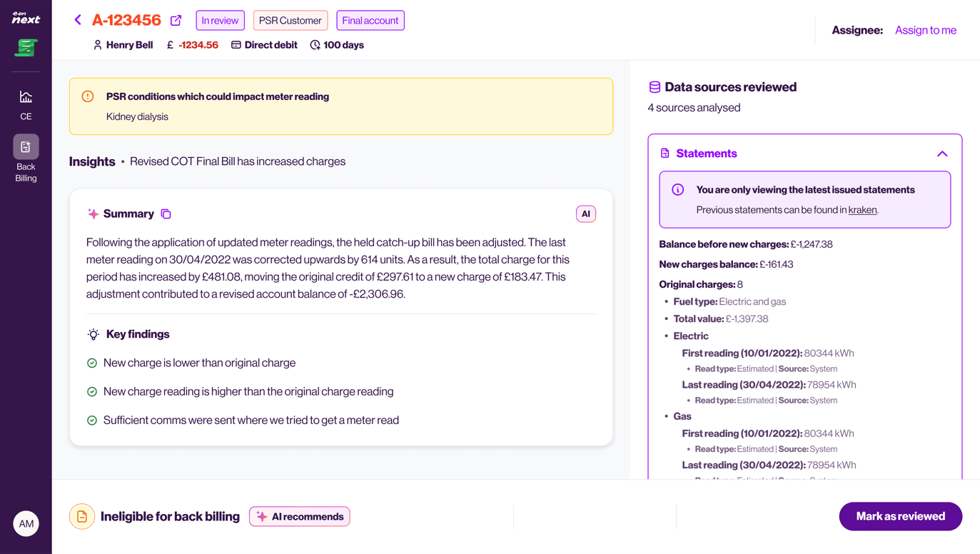Click 'New charge is lower than original charge'
This screenshot has width=980, height=554.
click(199, 363)
